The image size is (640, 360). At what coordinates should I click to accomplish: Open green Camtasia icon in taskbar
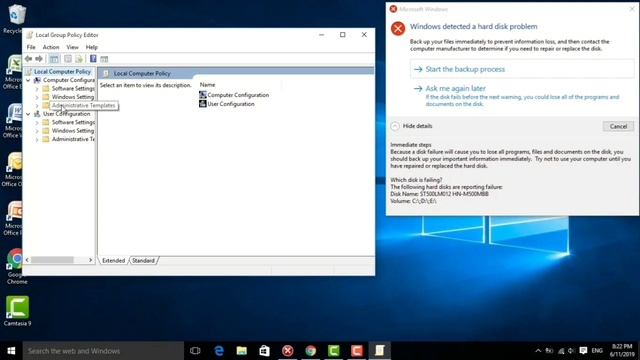(x=333, y=351)
